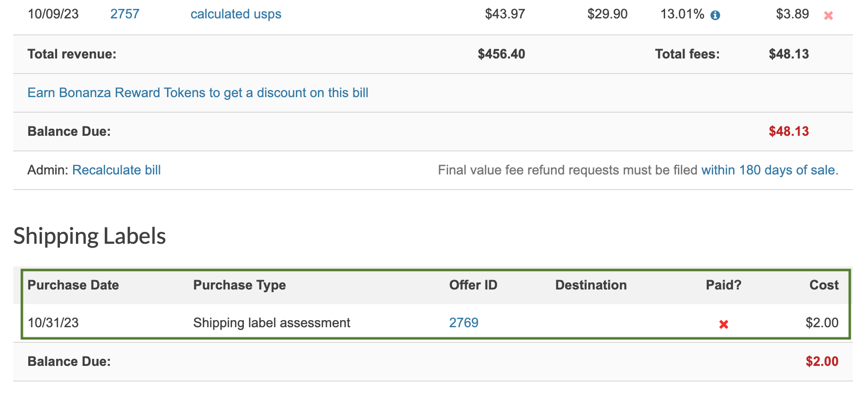Click the red X beside $3.89
This screenshot has width=868, height=397.
[x=828, y=16]
